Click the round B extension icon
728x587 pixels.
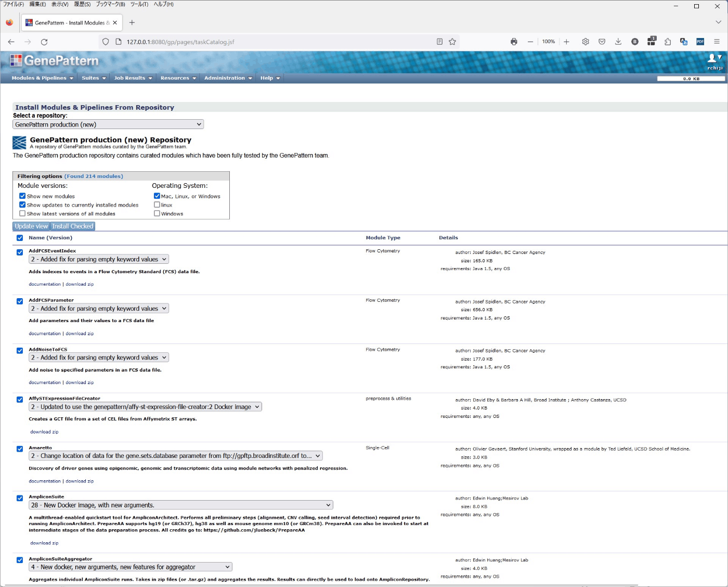point(635,42)
